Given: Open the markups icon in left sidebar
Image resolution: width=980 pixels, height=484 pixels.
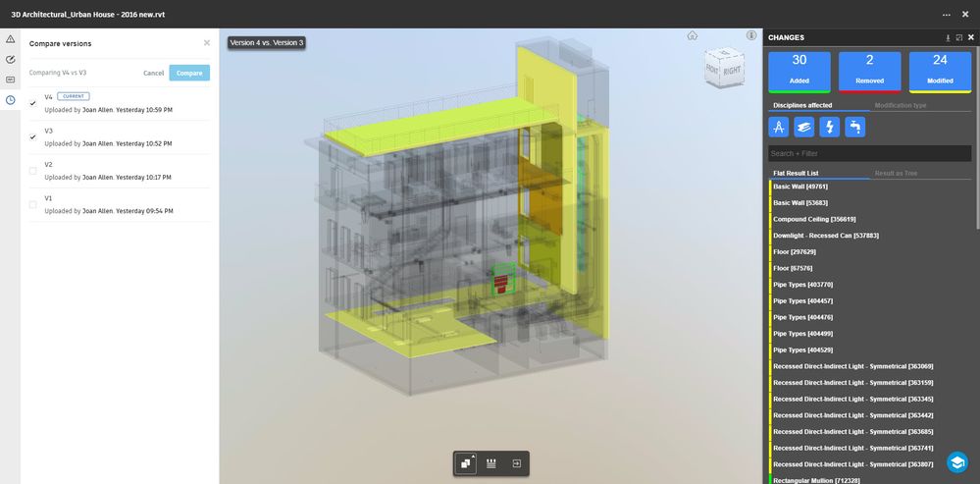Looking at the screenshot, I should tap(10, 60).
